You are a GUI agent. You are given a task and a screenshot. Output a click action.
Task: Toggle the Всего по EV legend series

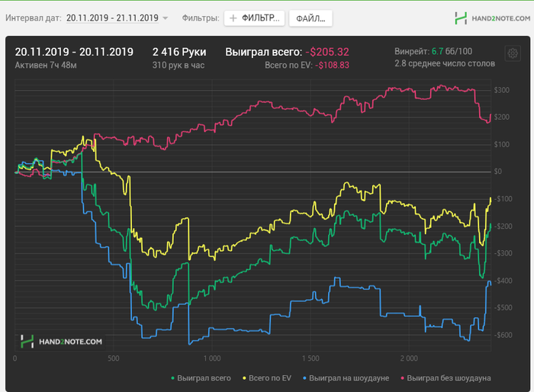[x=267, y=378]
